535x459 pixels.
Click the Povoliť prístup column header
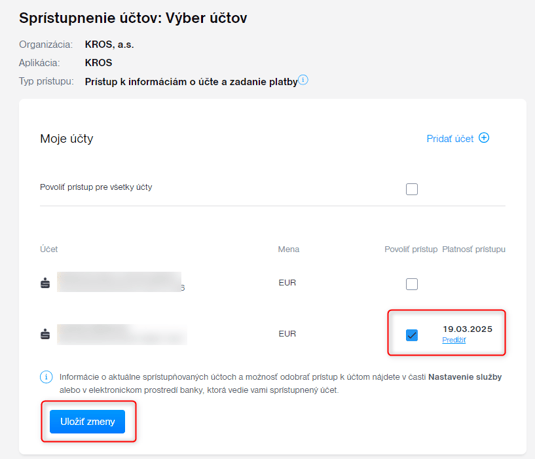(411, 249)
